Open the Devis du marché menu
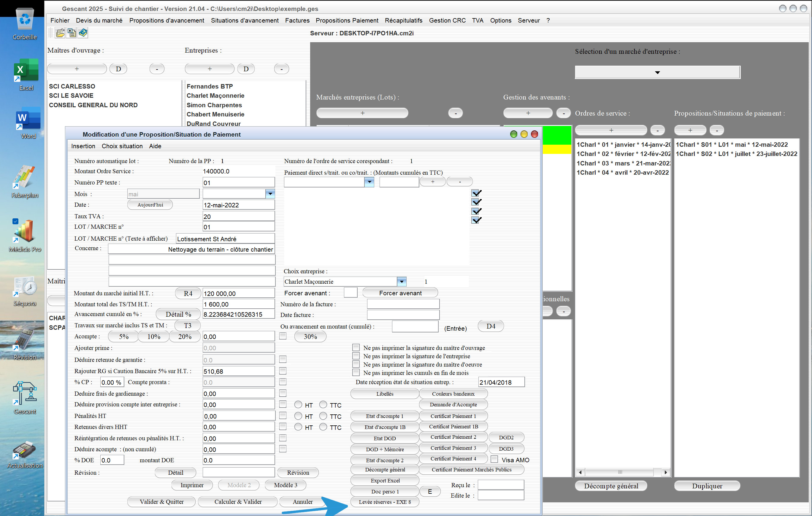Image resolution: width=812 pixels, height=516 pixels. [99, 20]
